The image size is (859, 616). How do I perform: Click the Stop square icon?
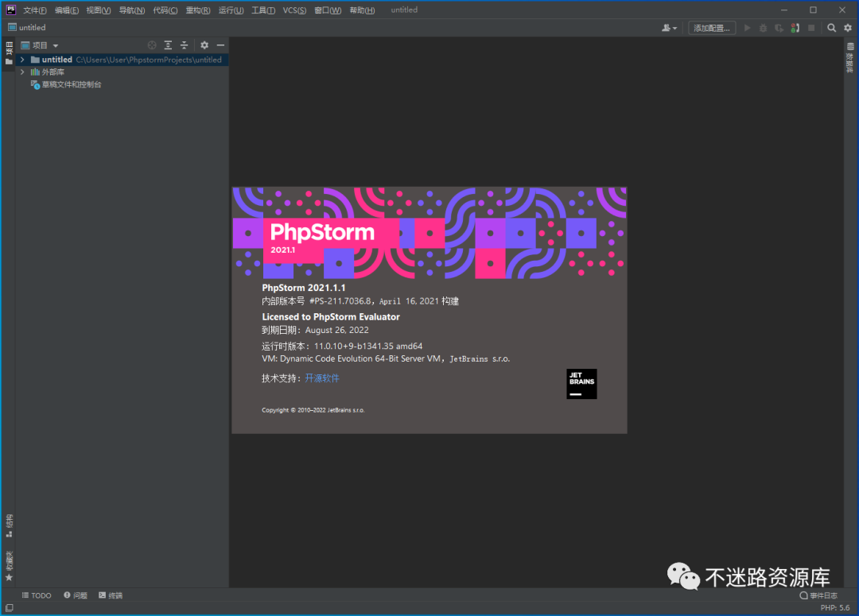(811, 28)
